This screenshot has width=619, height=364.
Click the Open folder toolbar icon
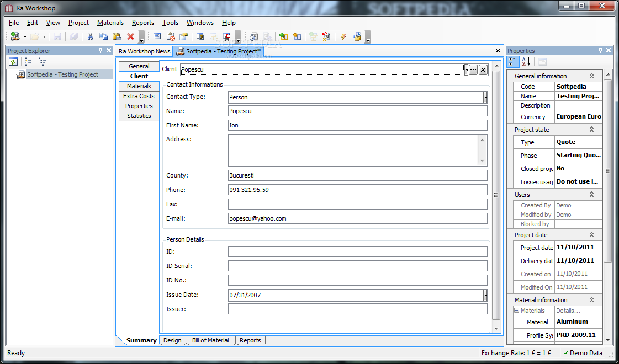click(35, 37)
